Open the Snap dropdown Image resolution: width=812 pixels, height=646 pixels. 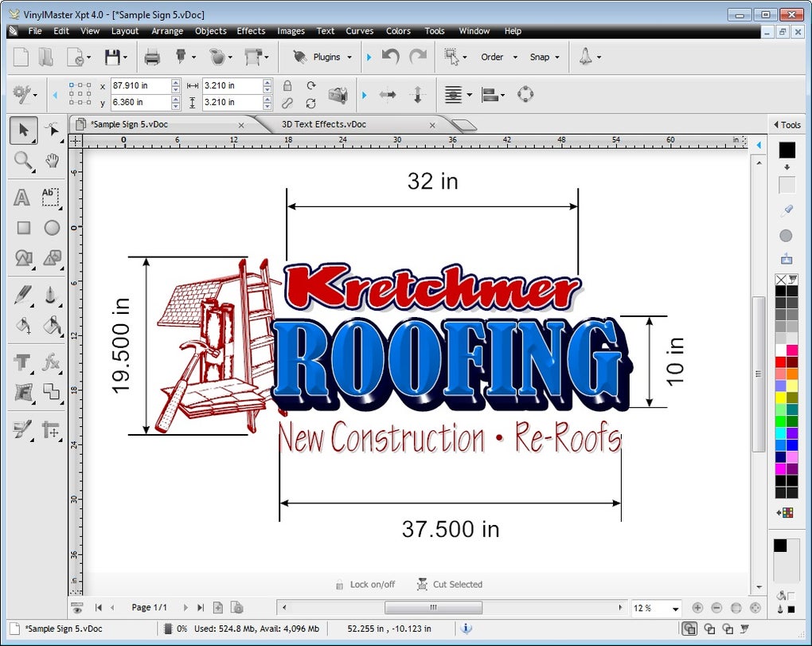click(x=545, y=57)
